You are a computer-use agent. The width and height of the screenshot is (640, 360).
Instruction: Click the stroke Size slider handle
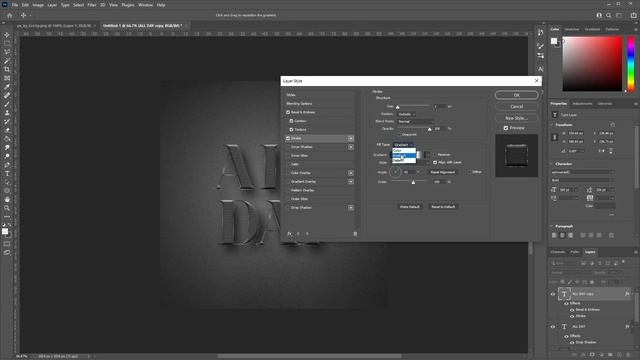pyautogui.click(x=398, y=107)
